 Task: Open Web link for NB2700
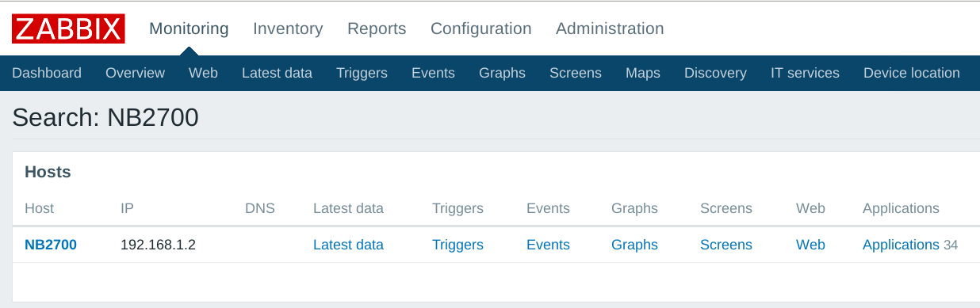tap(810, 245)
